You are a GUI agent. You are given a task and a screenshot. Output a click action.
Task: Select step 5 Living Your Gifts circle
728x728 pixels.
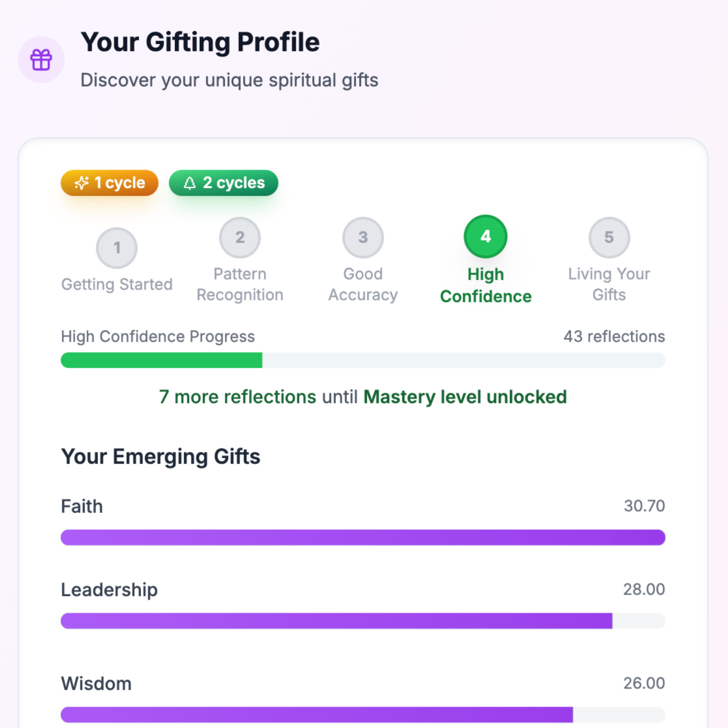click(x=609, y=237)
